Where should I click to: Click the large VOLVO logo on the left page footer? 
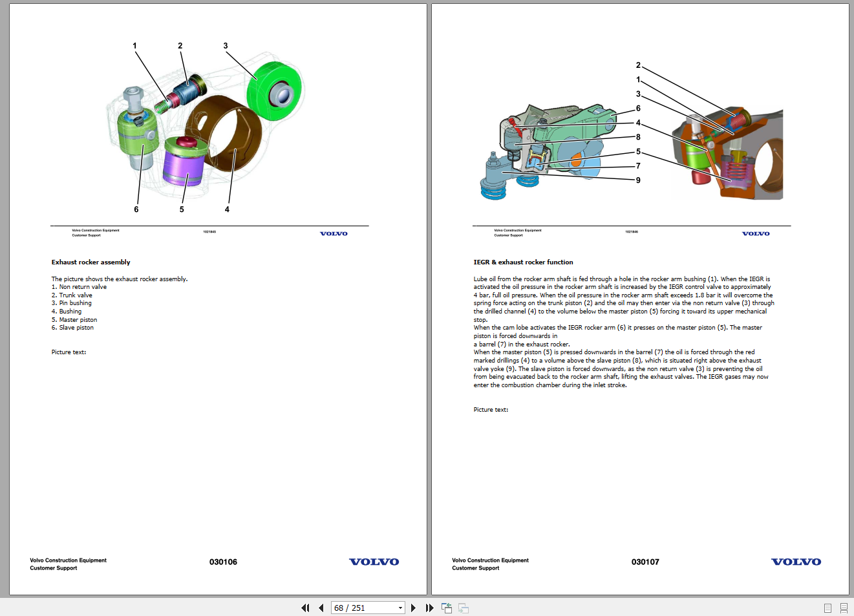(x=374, y=562)
